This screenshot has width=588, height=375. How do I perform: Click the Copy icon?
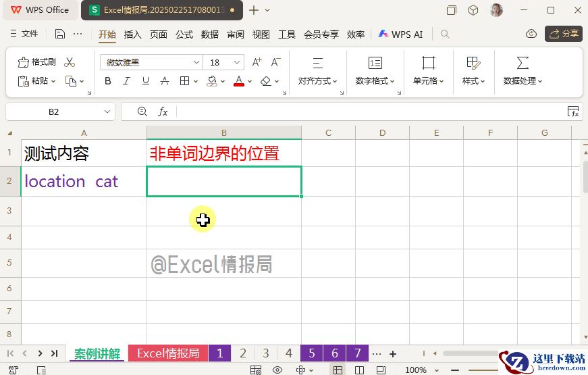pyautogui.click(x=70, y=80)
